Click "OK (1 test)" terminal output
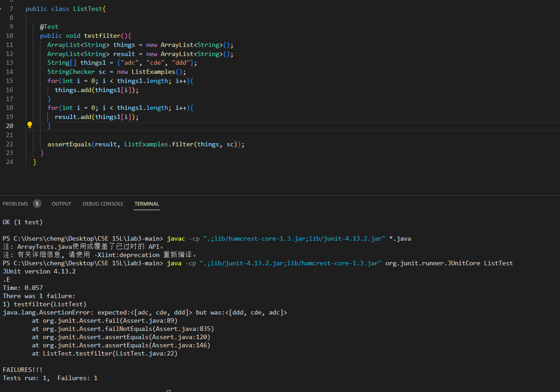Viewport: 560px width, 392px height. [23, 222]
